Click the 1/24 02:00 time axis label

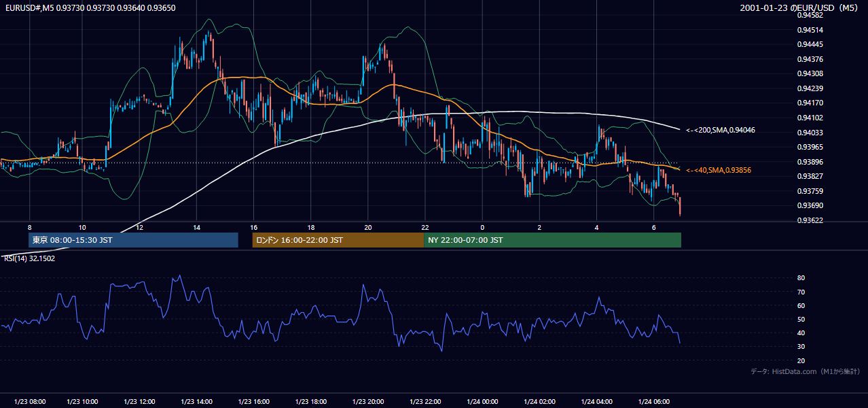point(539,401)
